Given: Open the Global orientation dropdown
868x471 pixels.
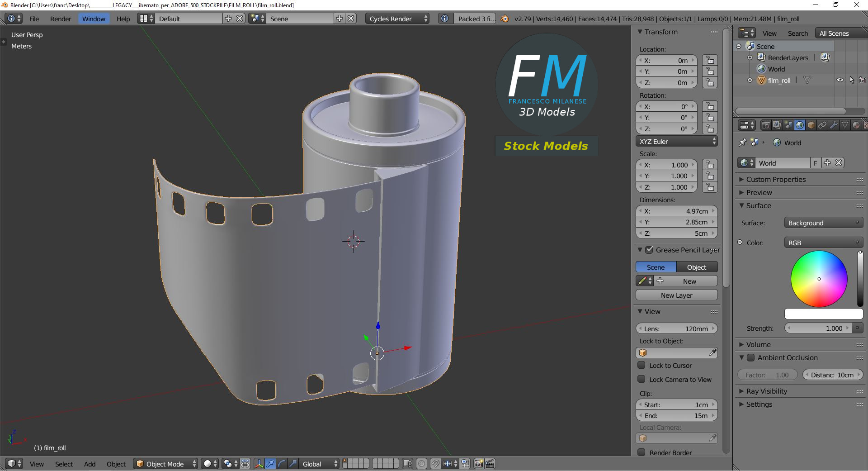Looking at the screenshot, I should [x=320, y=464].
